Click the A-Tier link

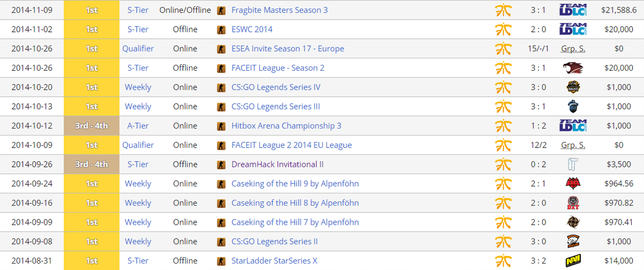[x=138, y=126]
